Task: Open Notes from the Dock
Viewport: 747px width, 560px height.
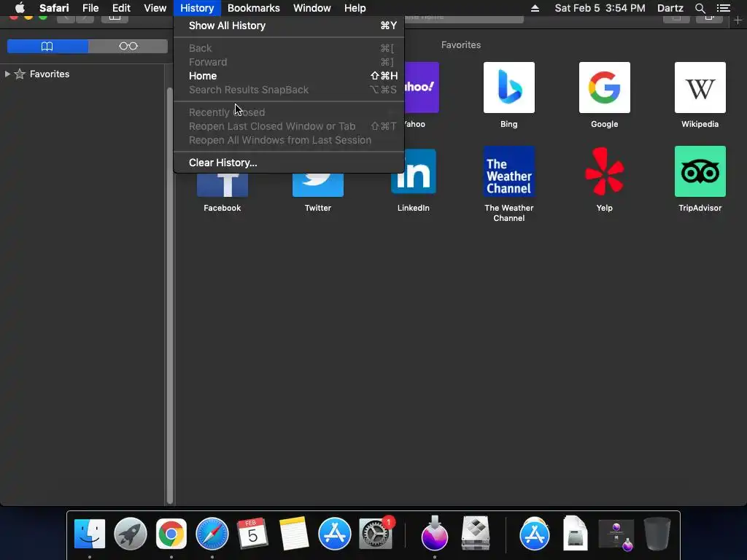Action: [293, 533]
